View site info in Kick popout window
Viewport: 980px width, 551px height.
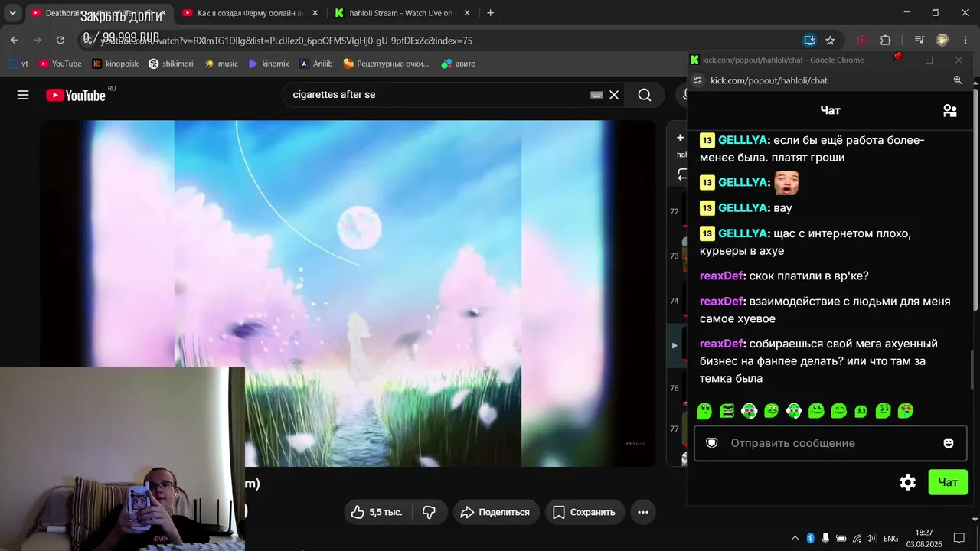tap(697, 80)
